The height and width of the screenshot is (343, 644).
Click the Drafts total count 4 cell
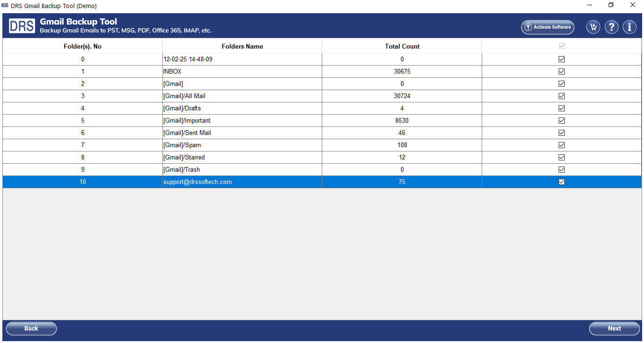click(402, 109)
